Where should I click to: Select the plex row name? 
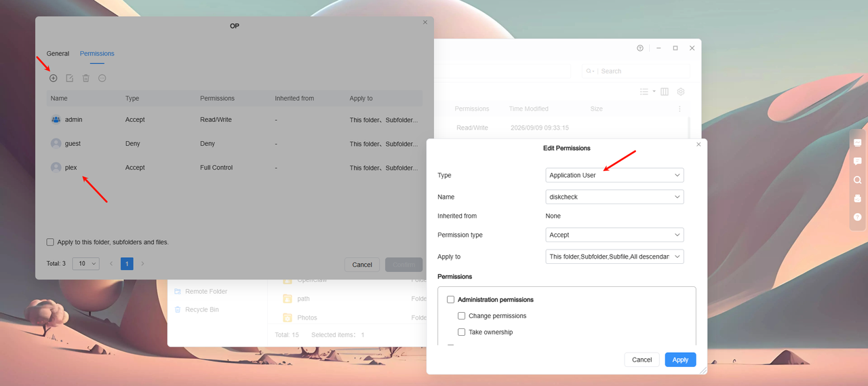click(71, 168)
